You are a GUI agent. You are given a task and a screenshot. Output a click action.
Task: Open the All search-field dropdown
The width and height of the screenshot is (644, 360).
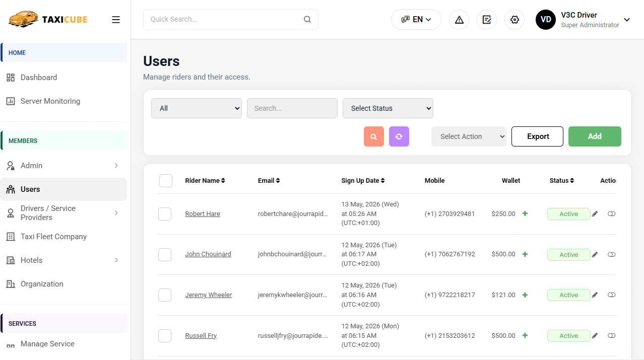click(x=197, y=108)
